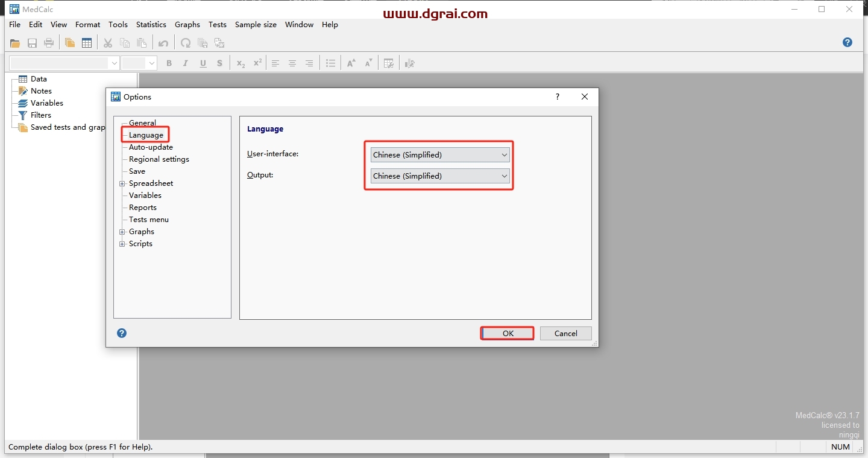Click the Help question mark in main toolbar
868x458 pixels.
(x=848, y=42)
